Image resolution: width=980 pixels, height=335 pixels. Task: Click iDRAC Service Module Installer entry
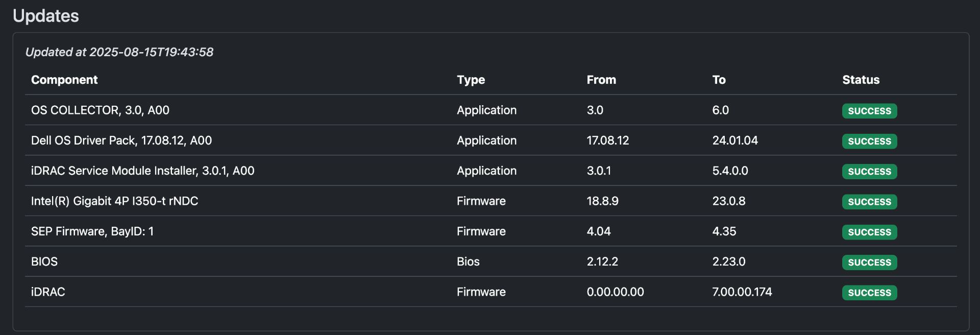pos(142,171)
